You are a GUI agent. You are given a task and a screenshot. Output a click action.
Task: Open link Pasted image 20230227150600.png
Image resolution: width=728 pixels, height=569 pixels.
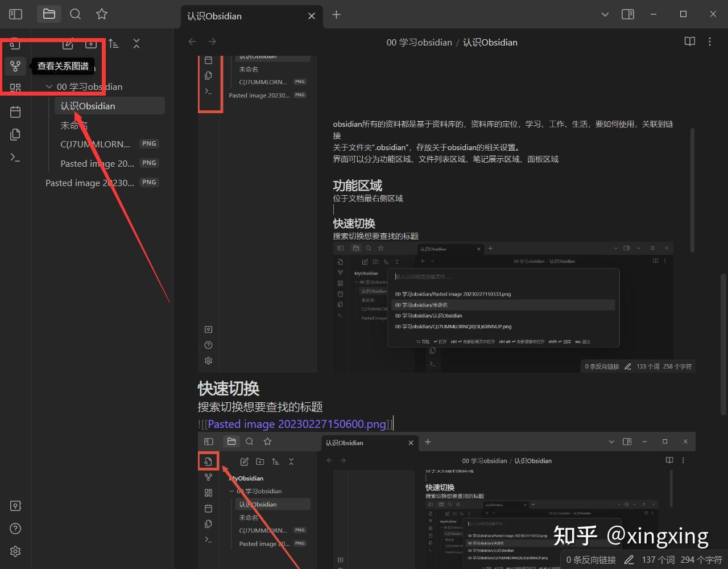tap(297, 424)
